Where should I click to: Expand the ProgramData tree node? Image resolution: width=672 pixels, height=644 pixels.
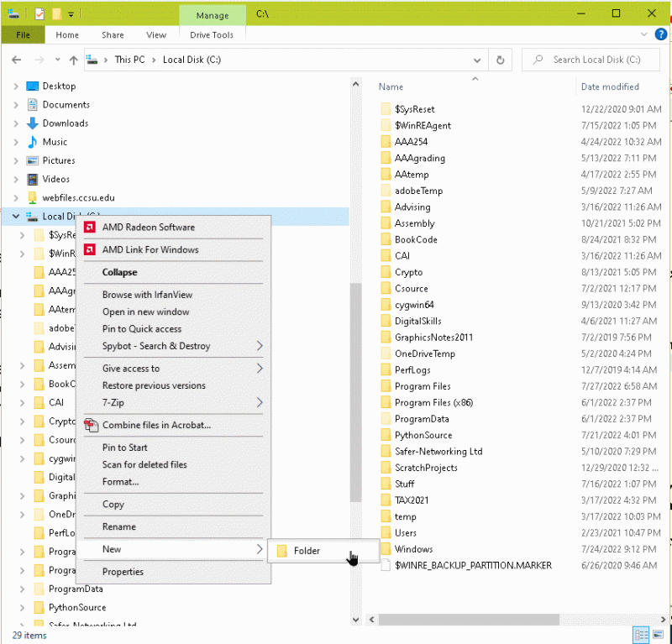(x=23, y=589)
